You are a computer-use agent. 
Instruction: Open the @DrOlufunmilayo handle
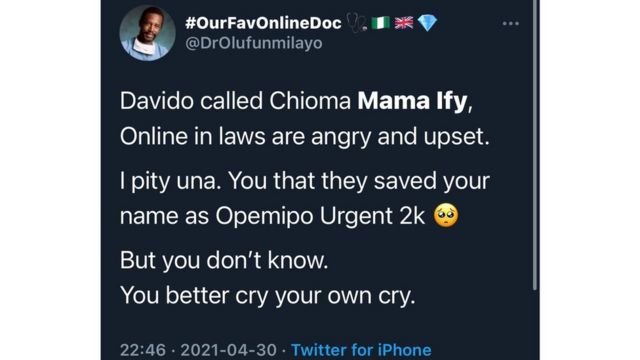point(253,43)
